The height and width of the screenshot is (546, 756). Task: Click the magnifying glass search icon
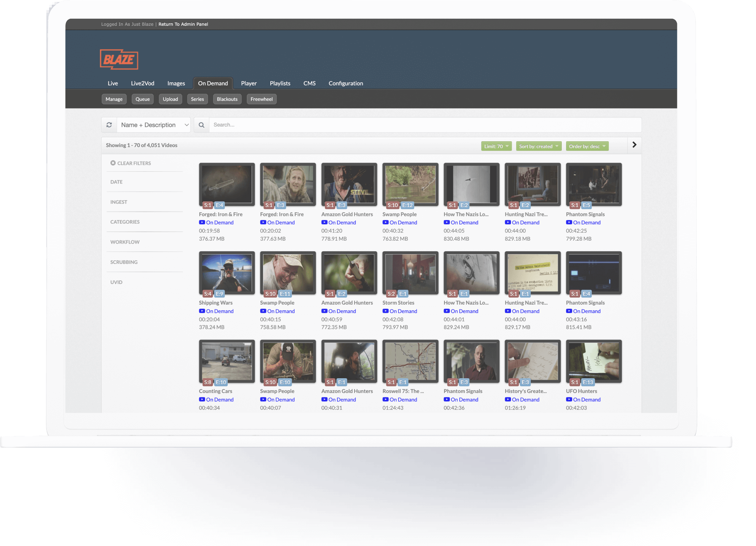click(x=202, y=125)
